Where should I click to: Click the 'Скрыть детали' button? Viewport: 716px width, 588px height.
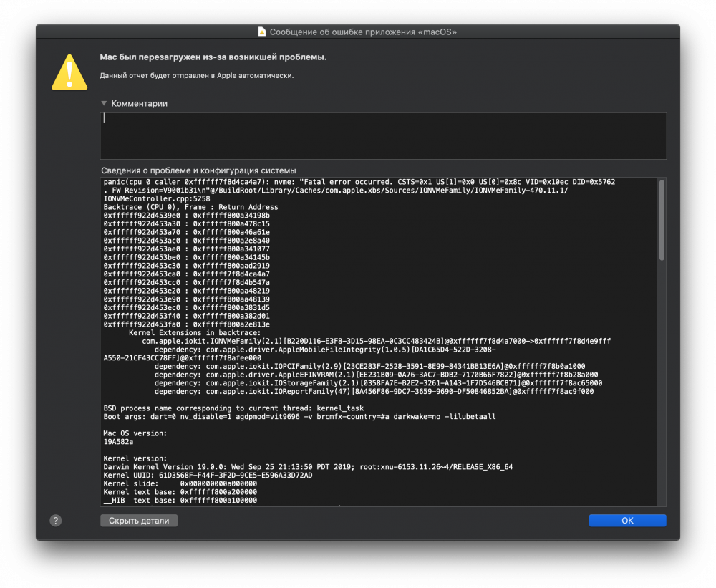click(x=139, y=521)
